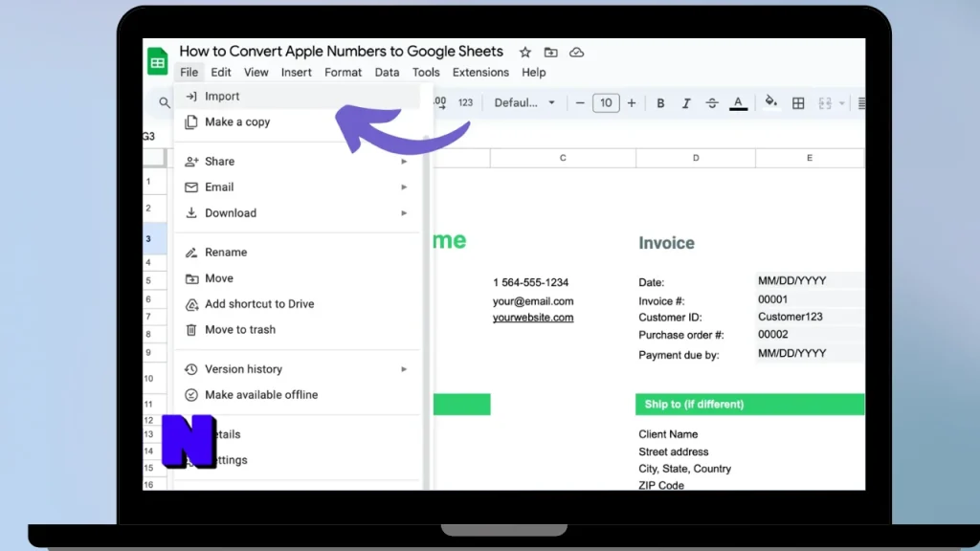The height and width of the screenshot is (551, 980).
Task: Open the Tools menu
Action: tap(426, 73)
